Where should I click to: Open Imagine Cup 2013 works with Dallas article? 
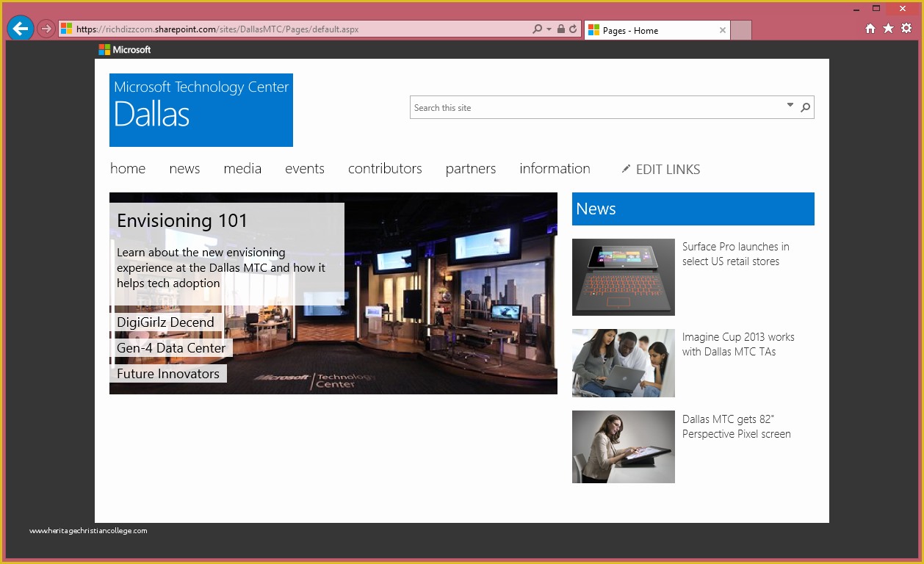coord(738,344)
